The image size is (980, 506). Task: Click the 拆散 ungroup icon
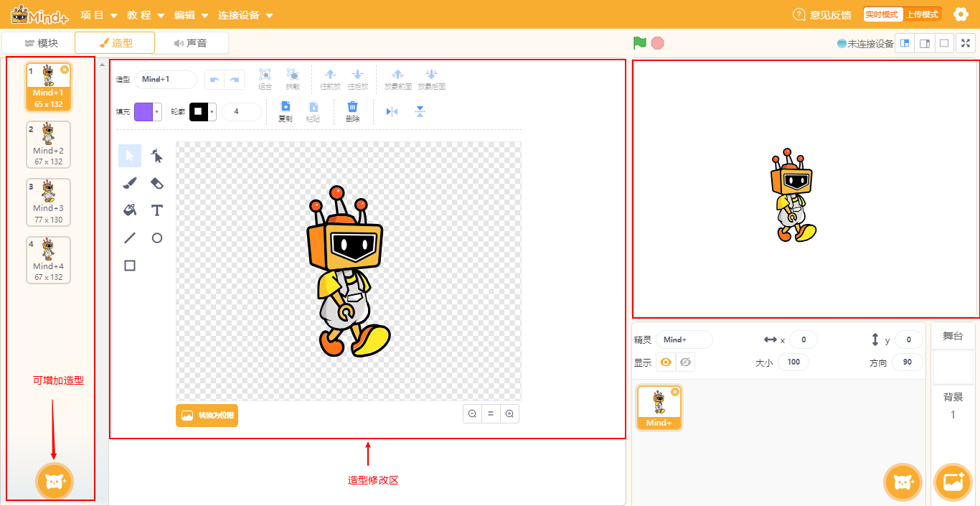(x=293, y=75)
